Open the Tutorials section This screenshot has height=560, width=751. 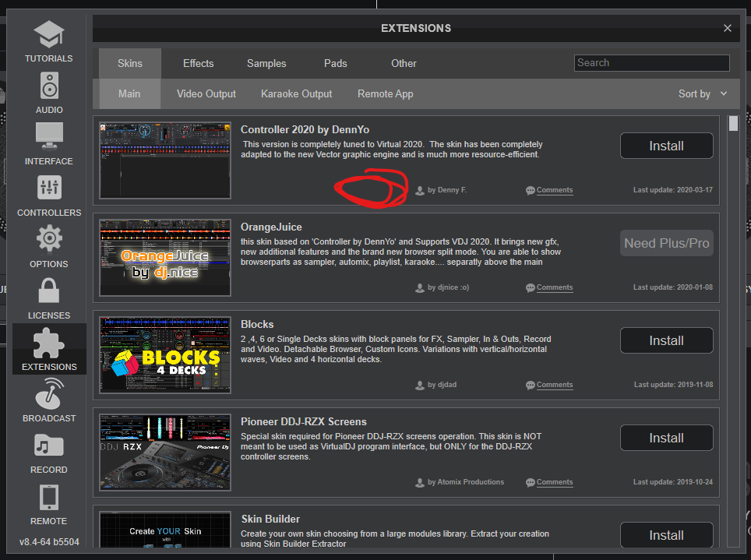click(x=49, y=42)
